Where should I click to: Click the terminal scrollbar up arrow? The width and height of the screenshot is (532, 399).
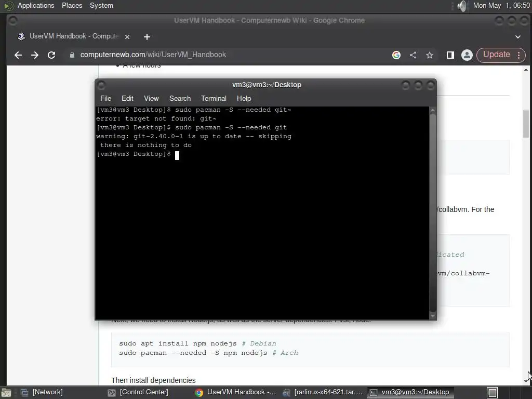(x=432, y=110)
